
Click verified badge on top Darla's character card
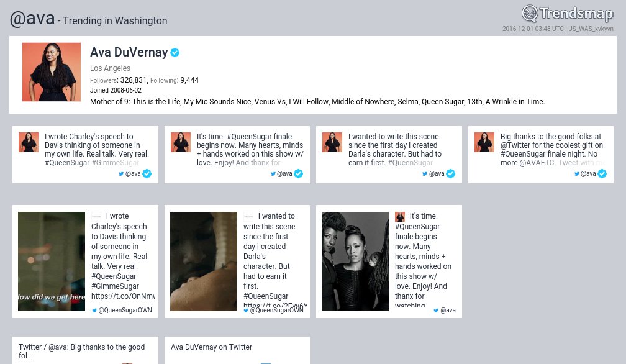(451, 174)
